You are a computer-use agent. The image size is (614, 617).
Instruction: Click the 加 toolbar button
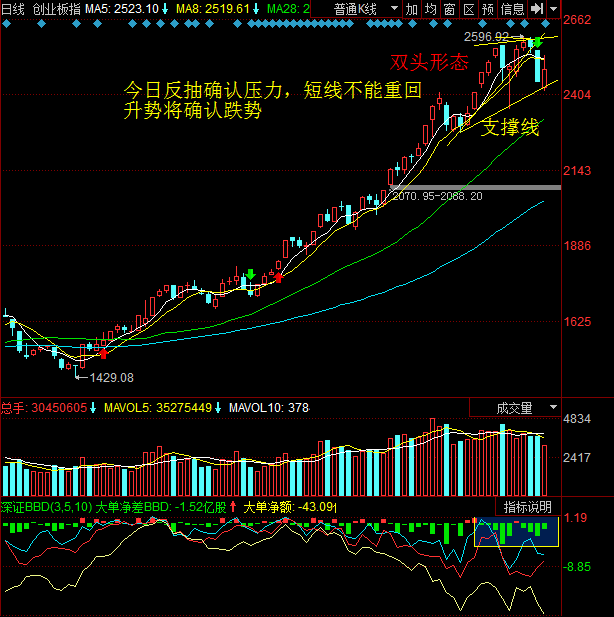tap(412, 9)
